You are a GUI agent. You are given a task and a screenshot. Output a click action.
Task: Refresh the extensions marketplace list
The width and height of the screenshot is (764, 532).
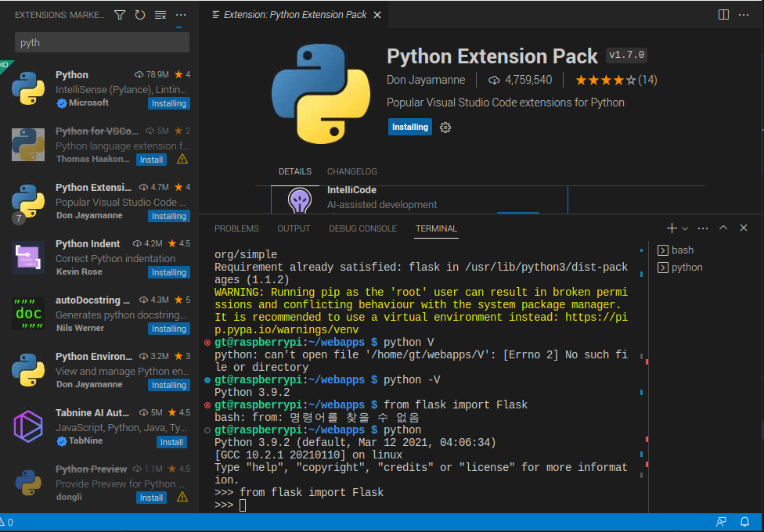(x=140, y=15)
